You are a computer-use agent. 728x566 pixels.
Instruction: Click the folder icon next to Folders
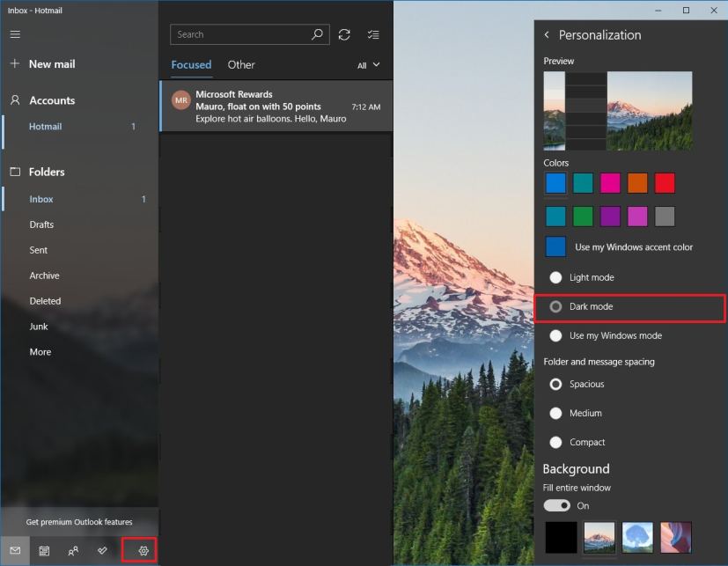15,172
